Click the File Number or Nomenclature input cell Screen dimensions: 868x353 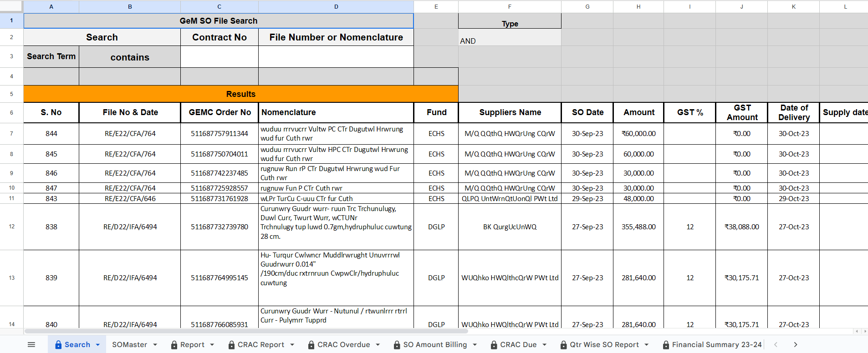pyautogui.click(x=336, y=57)
